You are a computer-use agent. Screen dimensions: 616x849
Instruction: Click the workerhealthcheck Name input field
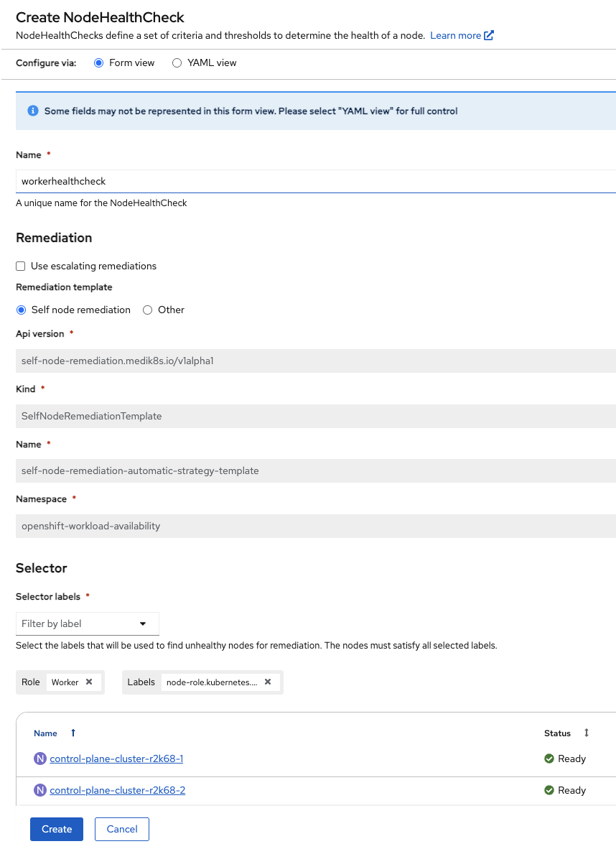(x=316, y=182)
